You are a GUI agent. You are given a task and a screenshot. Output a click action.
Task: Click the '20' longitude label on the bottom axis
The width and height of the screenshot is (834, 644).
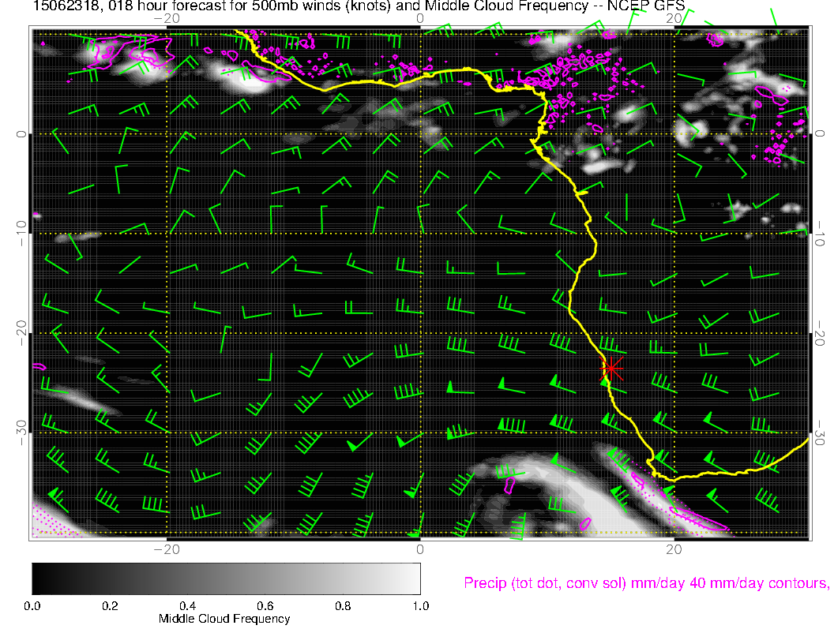[x=673, y=549]
